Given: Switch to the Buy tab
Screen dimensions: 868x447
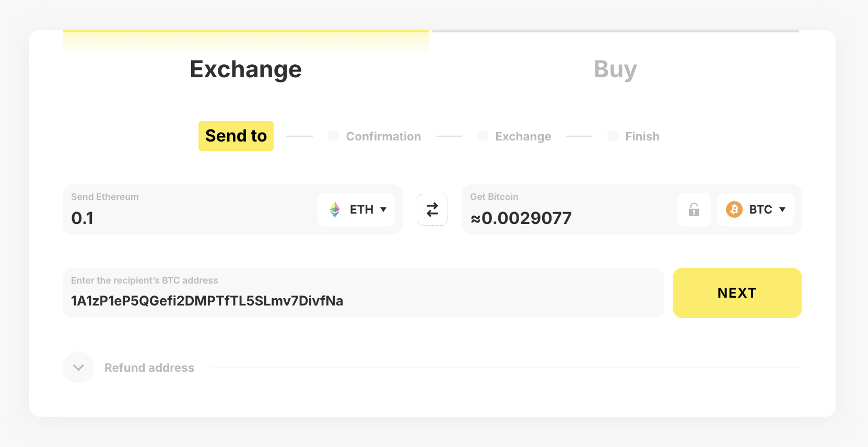Looking at the screenshot, I should [615, 69].
